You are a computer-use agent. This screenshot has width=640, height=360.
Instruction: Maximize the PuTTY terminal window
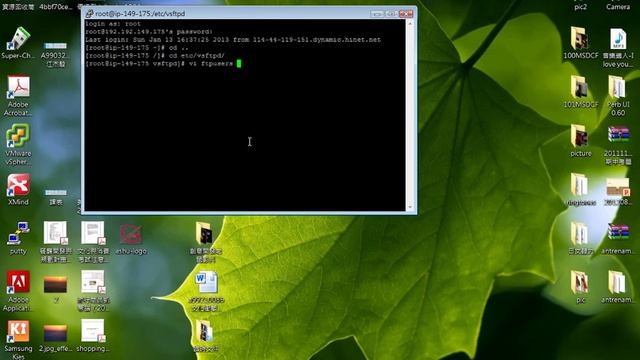pos(391,14)
